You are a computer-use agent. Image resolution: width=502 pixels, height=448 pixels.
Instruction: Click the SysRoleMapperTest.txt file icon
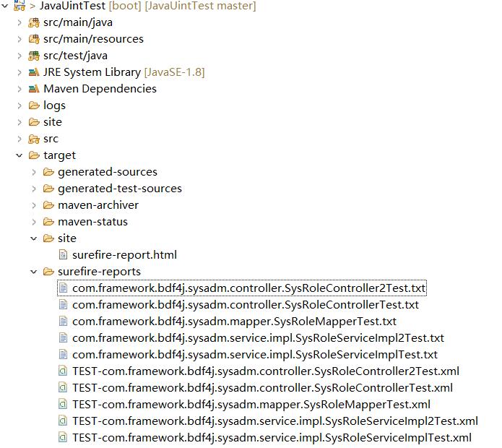pos(63,322)
